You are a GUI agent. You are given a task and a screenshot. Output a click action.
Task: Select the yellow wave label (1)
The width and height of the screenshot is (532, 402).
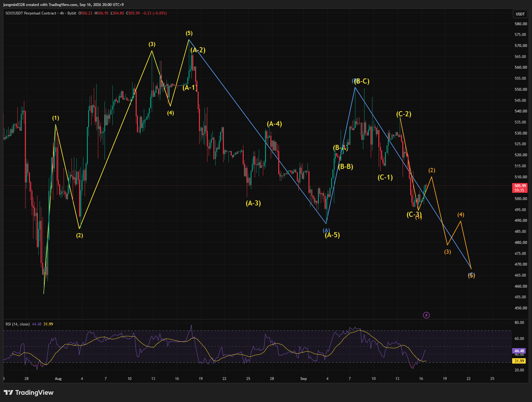coord(56,118)
